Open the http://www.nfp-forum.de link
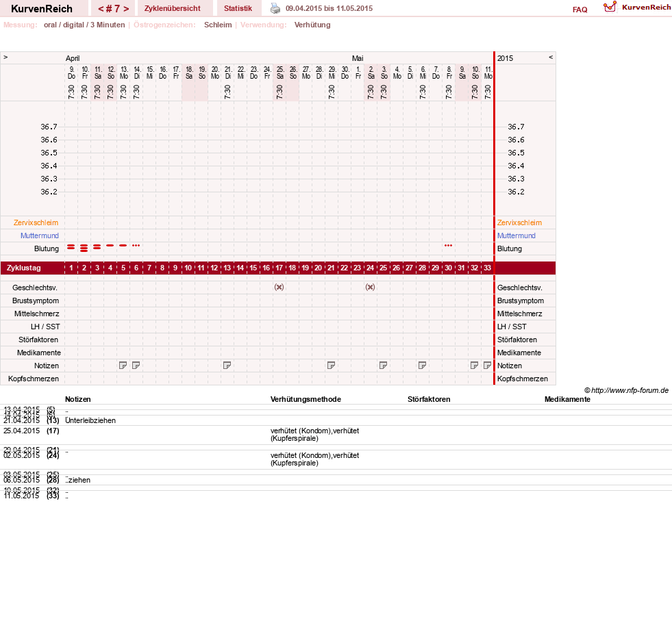 (x=630, y=390)
